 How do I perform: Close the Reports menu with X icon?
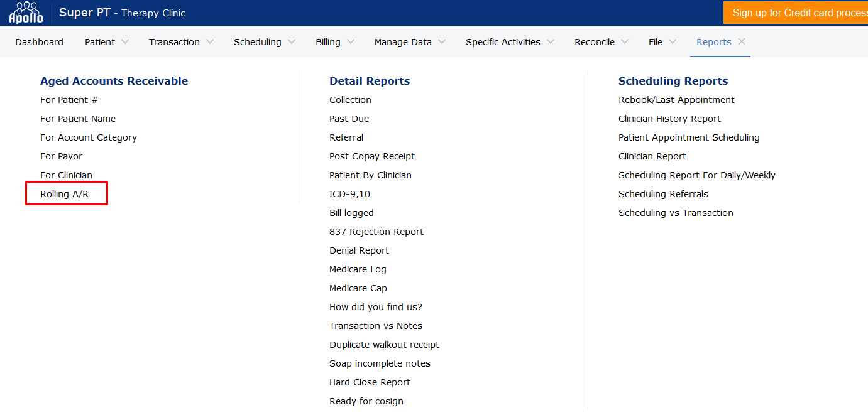(x=742, y=42)
